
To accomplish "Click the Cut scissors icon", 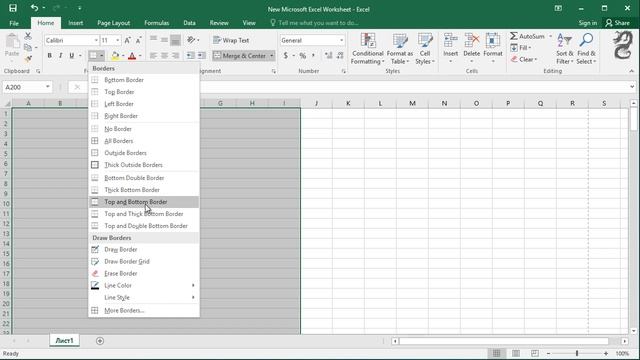I will [x=28, y=36].
